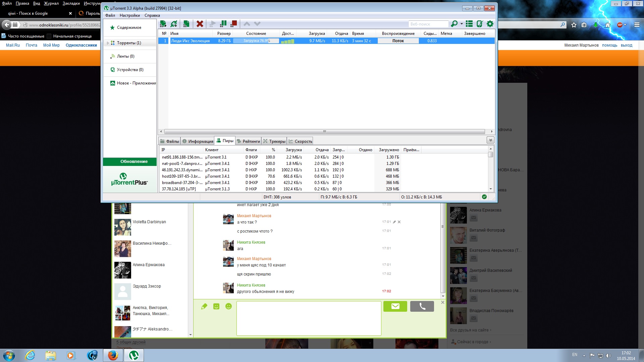Open the round emoji smiley icon
The image size is (644, 362).
pos(229,306)
